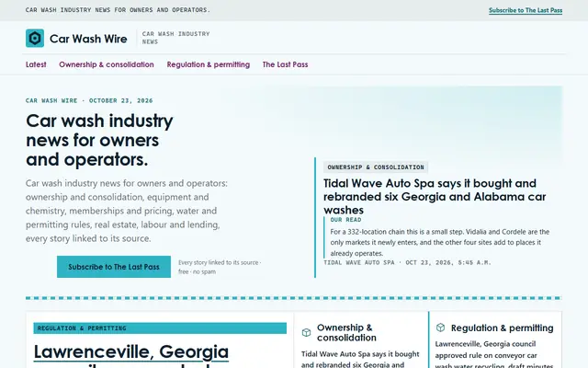Click Lawrenceville council story in the Regulation card
588x368 pixels.
pos(494,354)
